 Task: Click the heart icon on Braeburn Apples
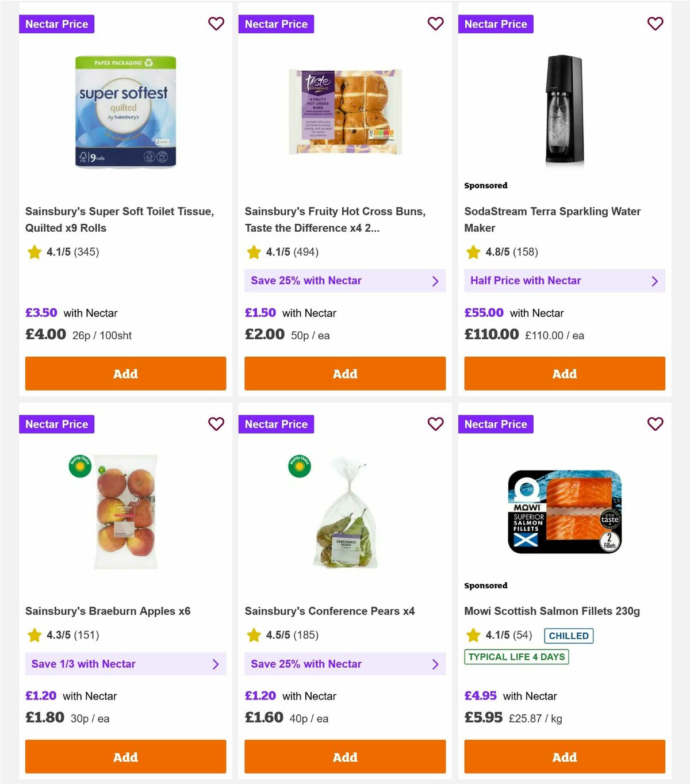(216, 424)
